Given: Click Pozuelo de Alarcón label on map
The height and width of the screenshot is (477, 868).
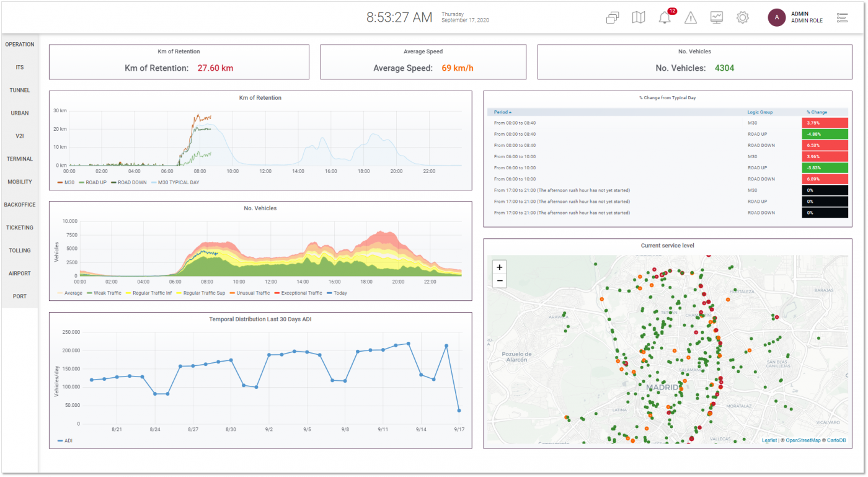Looking at the screenshot, I should [x=516, y=357].
